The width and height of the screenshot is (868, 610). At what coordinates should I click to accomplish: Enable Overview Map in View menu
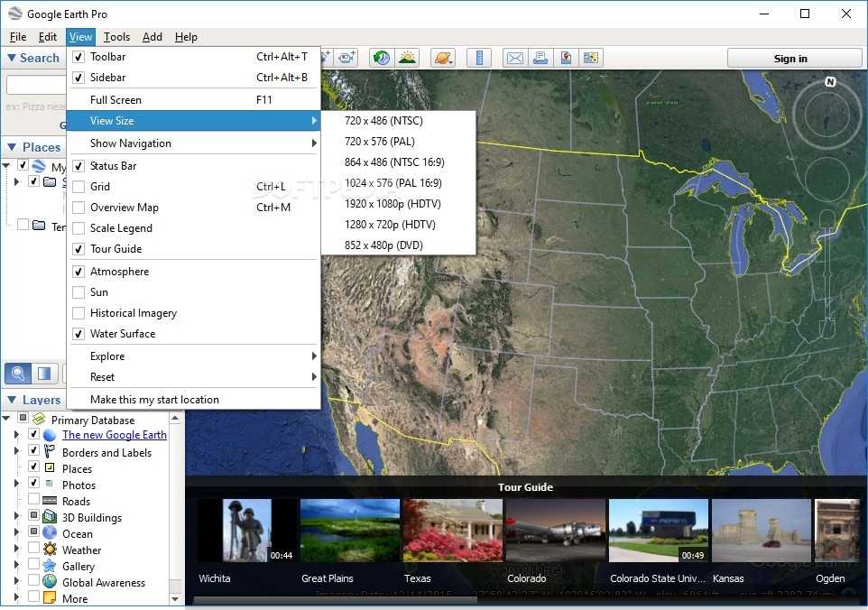coord(78,207)
